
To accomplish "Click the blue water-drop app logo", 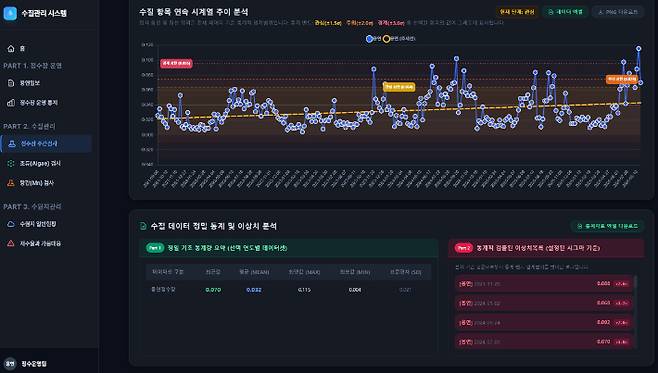I will (x=10, y=13).
